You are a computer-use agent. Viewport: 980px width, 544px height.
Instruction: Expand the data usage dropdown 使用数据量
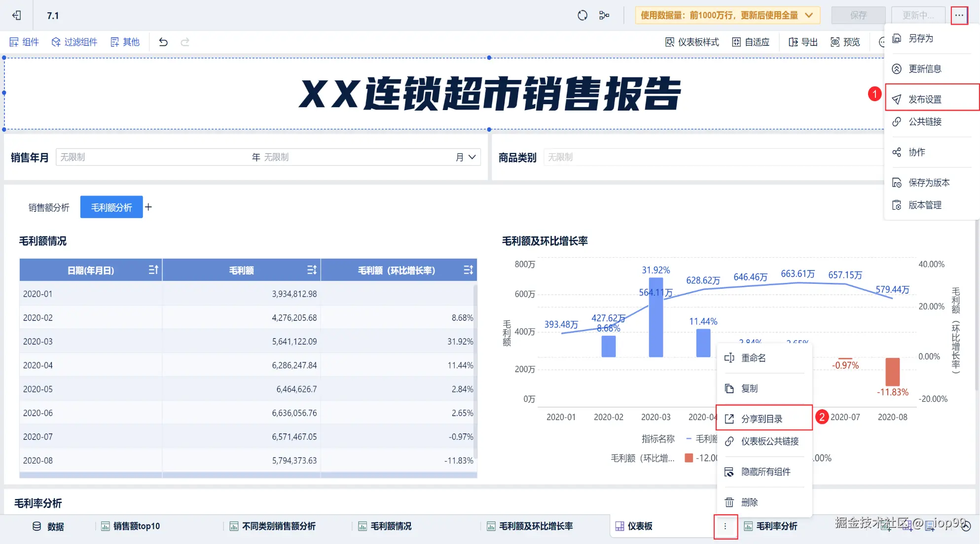(x=727, y=15)
